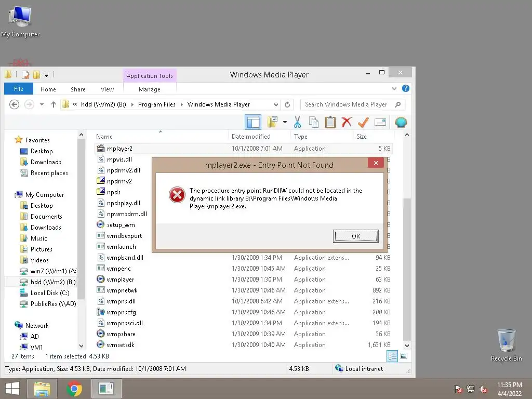Close the mplayer2.exe error dialog
The height and width of the screenshot is (399, 532).
click(376, 163)
